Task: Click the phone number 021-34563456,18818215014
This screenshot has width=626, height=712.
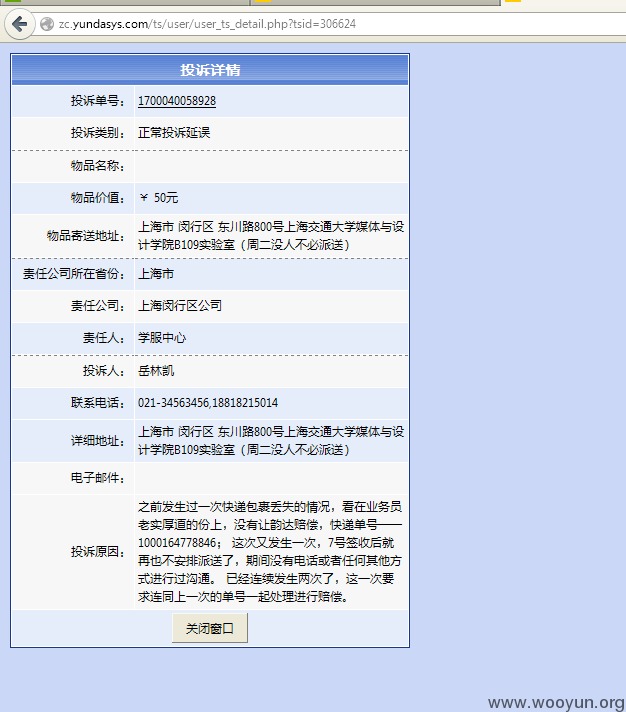Action: click(x=208, y=403)
